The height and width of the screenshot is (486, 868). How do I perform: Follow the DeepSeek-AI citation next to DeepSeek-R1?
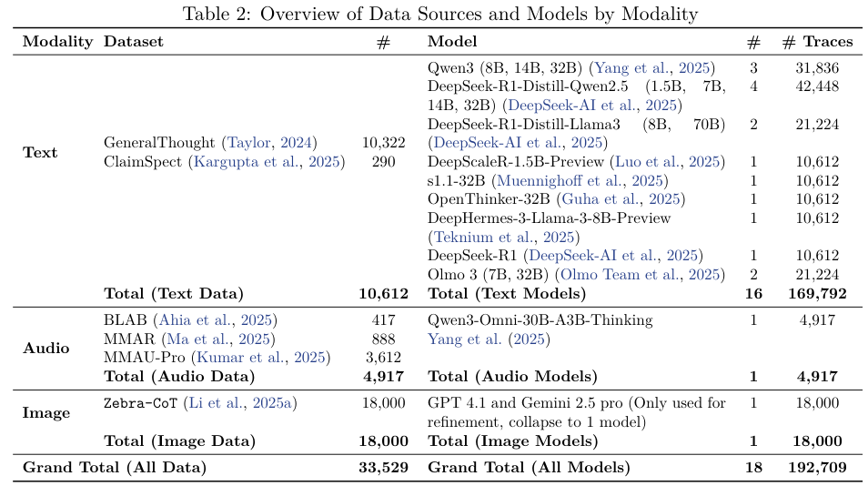click(613, 256)
